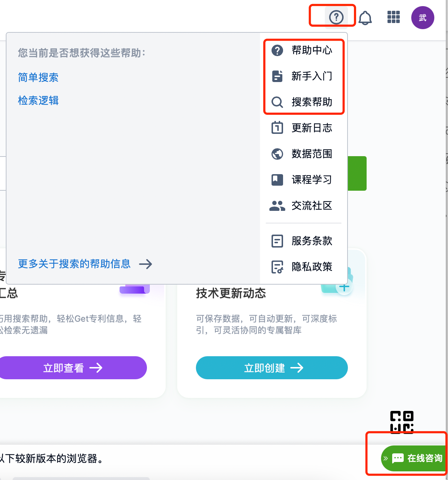Go to 交流社区 menu item
This screenshot has width=448, height=480.
point(312,205)
